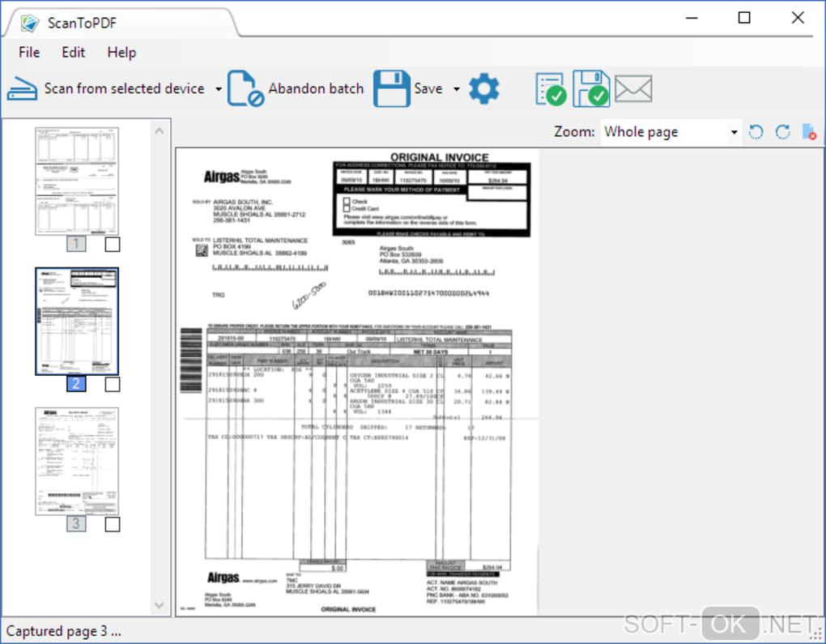Screen dimensions: 826x644
Task: Select the page 1 thumbnail
Action: (x=77, y=181)
